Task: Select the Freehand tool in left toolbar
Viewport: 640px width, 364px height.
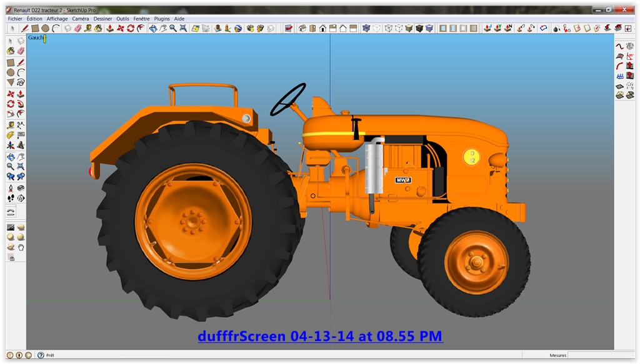Action: (x=21, y=82)
